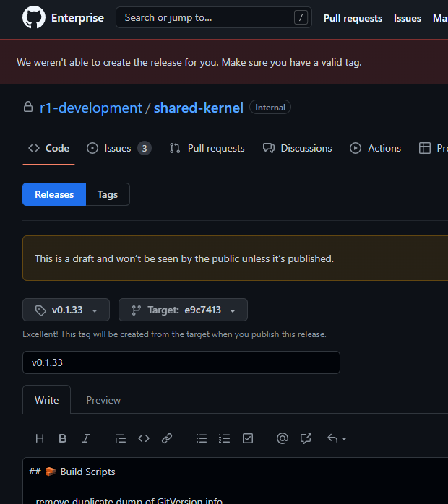Focus the Search or jump to field

click(x=214, y=17)
